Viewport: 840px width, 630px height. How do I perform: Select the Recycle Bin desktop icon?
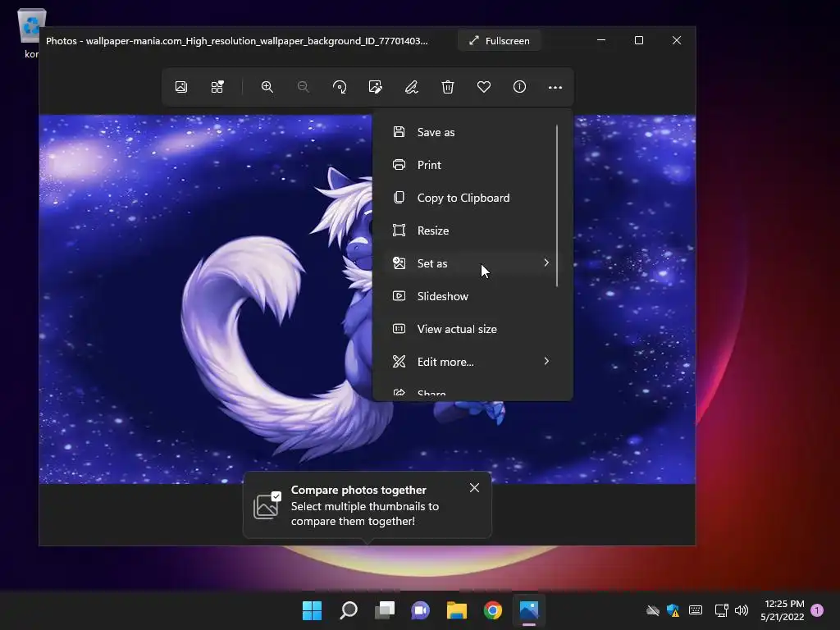32,32
